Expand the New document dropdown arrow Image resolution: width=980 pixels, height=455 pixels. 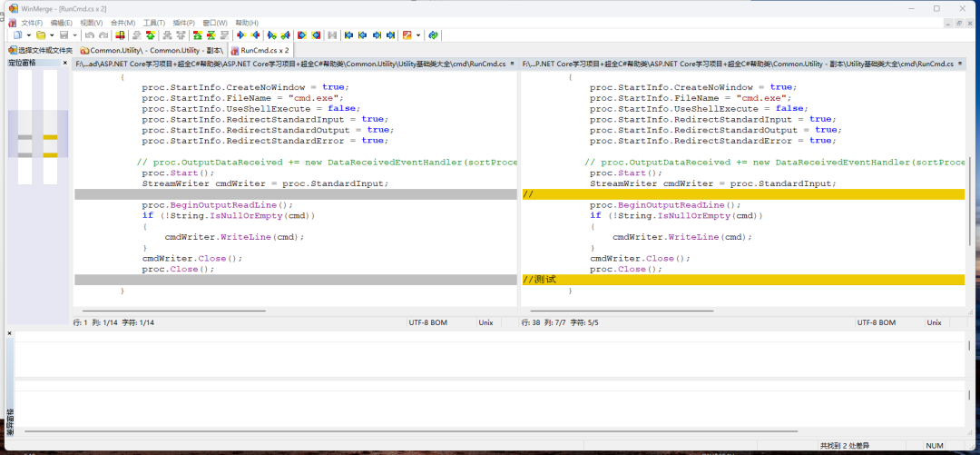tap(28, 35)
